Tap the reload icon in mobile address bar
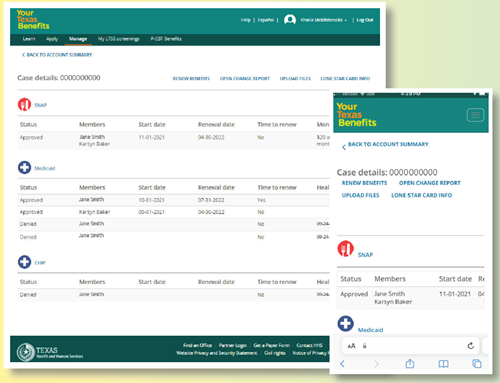 [x=471, y=346]
